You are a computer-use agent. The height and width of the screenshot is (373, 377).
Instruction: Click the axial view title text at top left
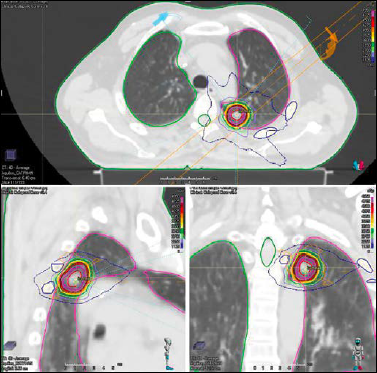click(24, 4)
